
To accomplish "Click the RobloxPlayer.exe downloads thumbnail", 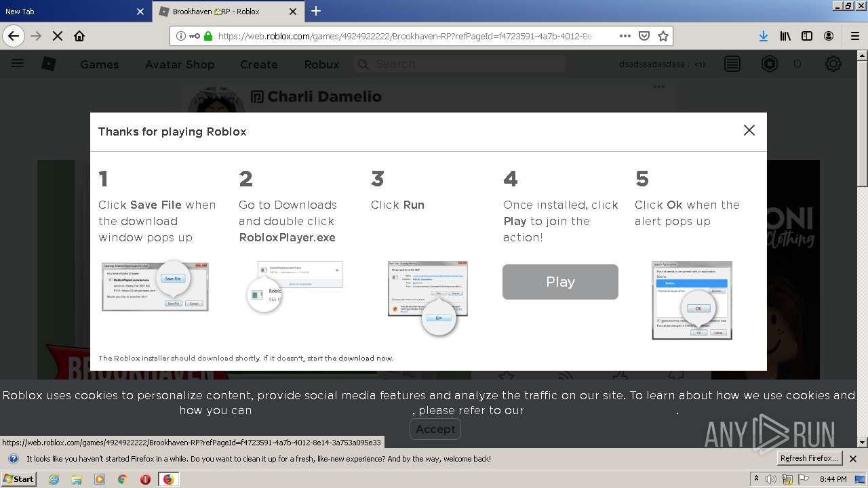I will [x=294, y=286].
